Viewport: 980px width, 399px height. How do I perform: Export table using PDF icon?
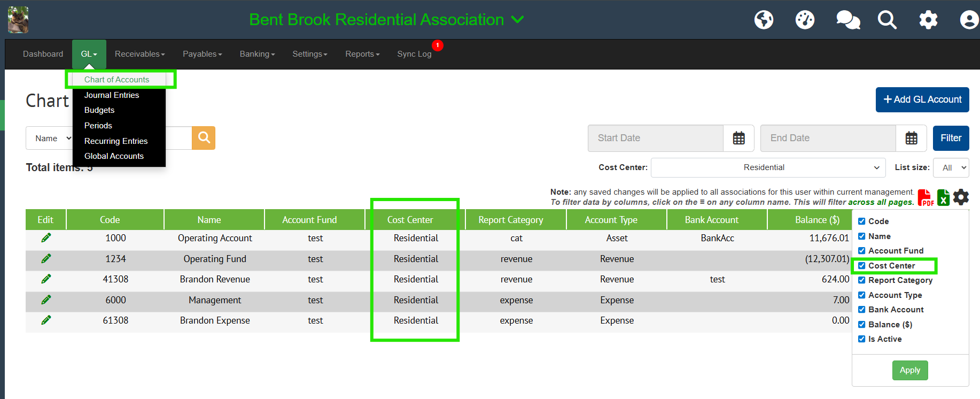pos(925,197)
